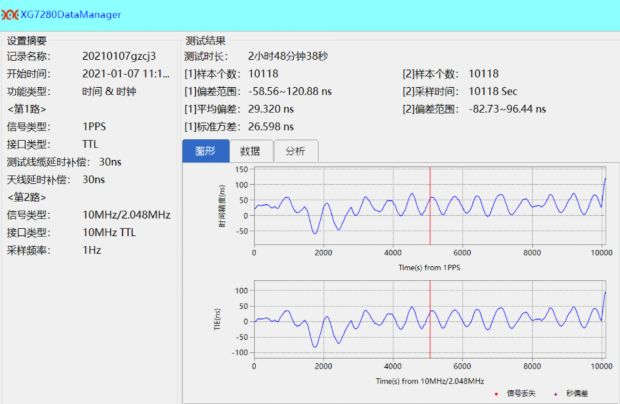Click the [2]偏差范围 value
Screen dimensions: 620x404
(x=507, y=109)
